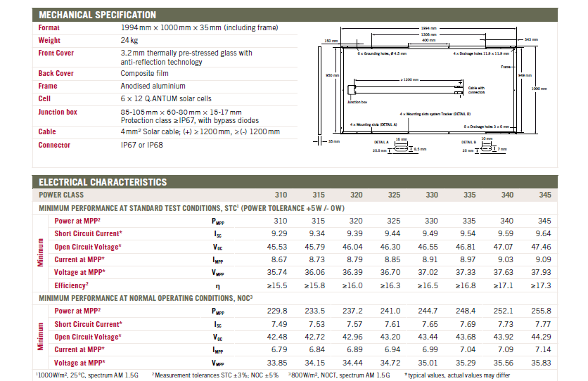Image resolution: width=588 pixels, height=381 pixels.
Task: Click the NOC short circuit current 7.77
Action: pos(544,324)
